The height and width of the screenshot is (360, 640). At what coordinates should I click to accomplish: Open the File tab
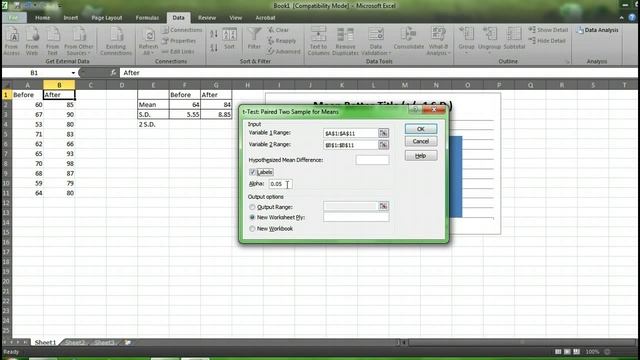click(14, 18)
